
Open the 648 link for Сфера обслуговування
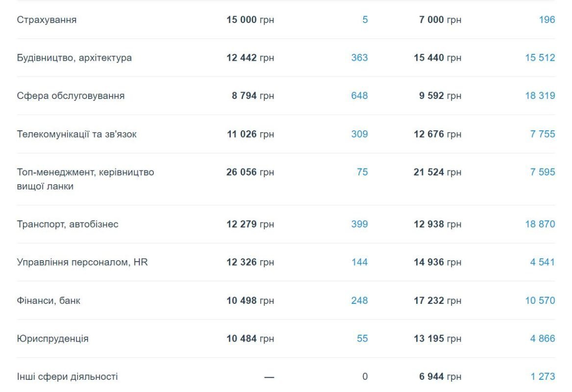tap(359, 96)
